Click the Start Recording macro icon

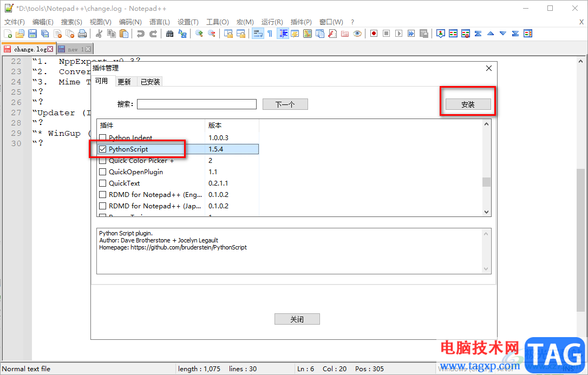tap(374, 34)
